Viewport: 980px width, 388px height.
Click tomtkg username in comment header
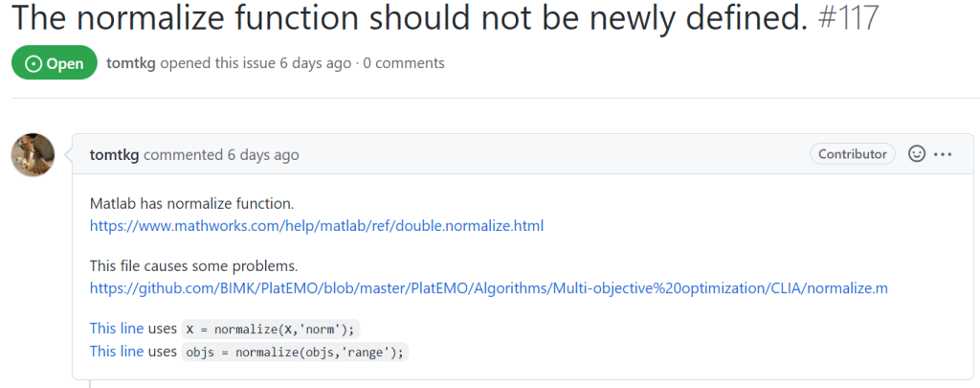coord(115,154)
